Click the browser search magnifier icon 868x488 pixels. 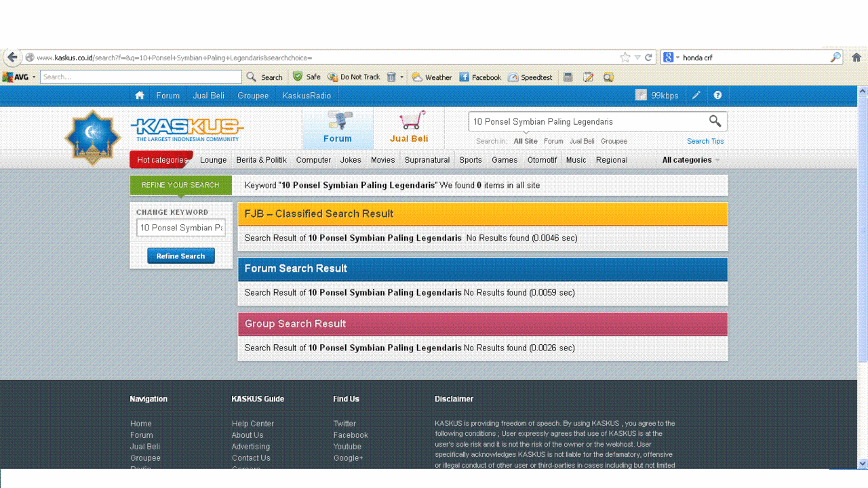tap(835, 58)
